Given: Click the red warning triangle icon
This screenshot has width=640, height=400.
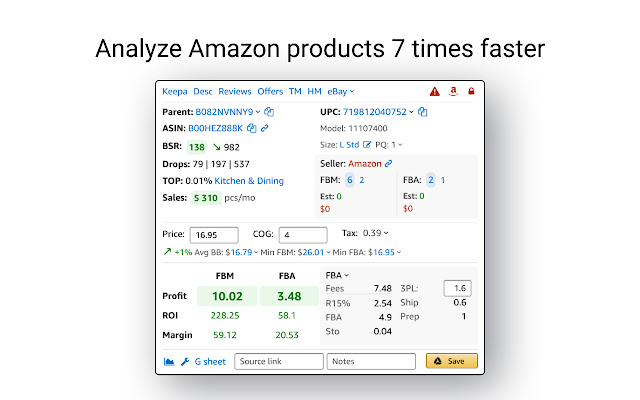Looking at the screenshot, I should (x=435, y=92).
